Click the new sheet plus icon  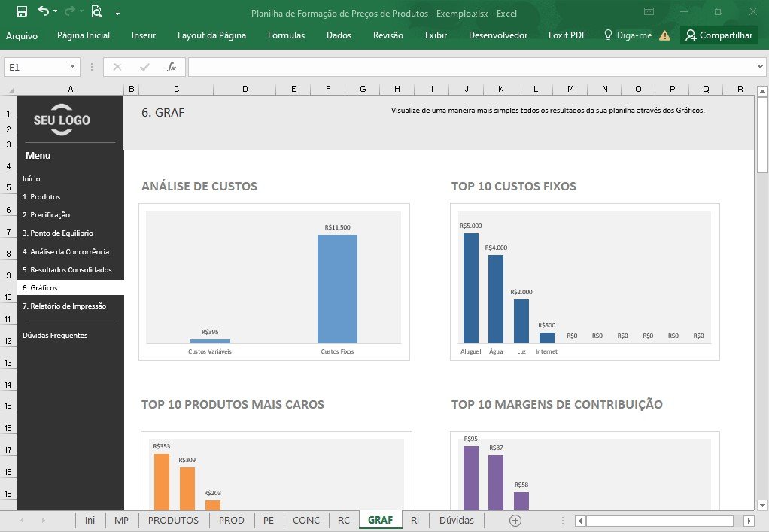[x=515, y=521]
